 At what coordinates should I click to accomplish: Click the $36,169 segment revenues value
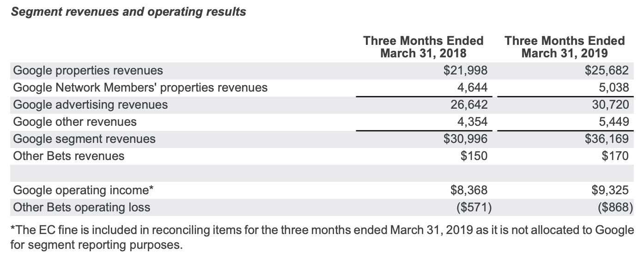point(607,139)
